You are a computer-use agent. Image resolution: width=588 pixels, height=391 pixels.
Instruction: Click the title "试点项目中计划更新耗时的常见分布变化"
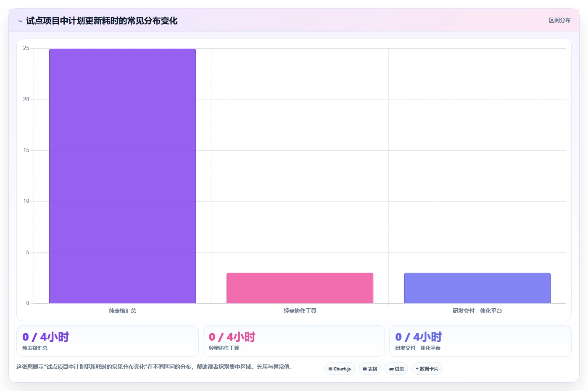pyautogui.click(x=102, y=21)
